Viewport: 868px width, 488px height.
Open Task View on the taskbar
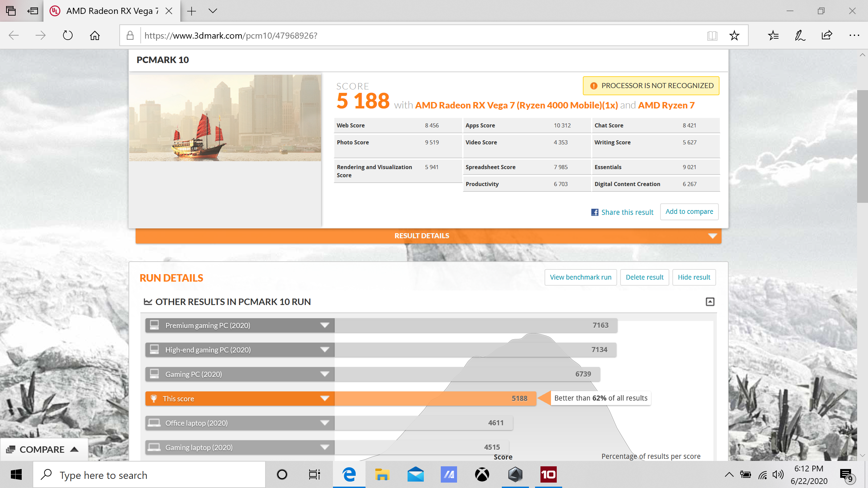pyautogui.click(x=315, y=474)
